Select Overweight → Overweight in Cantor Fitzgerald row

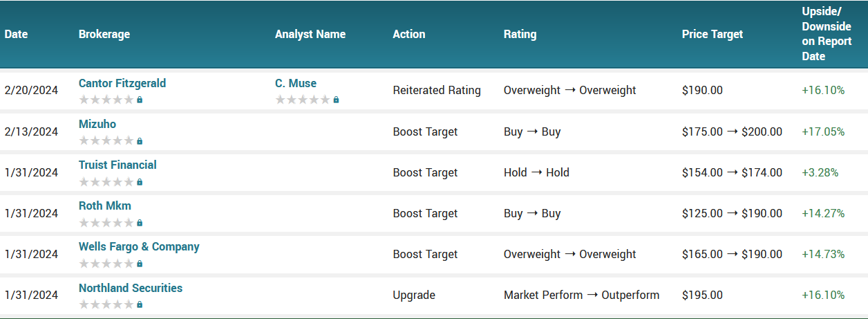[570, 90]
